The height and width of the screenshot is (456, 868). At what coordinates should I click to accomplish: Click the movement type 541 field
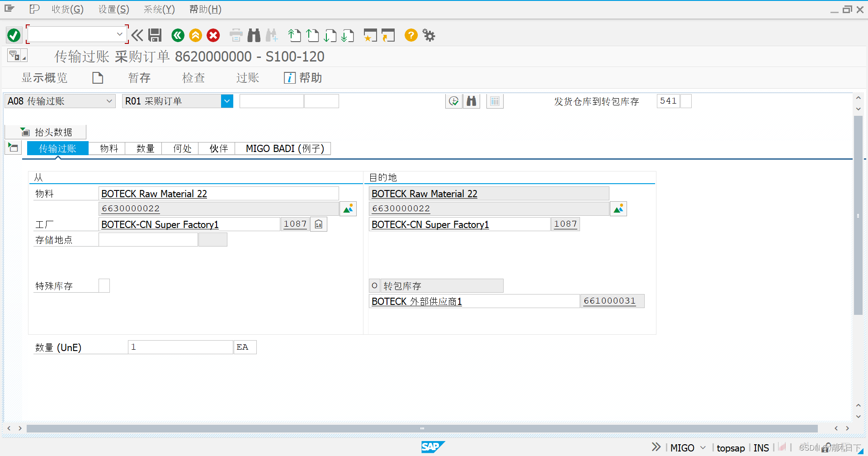point(668,101)
